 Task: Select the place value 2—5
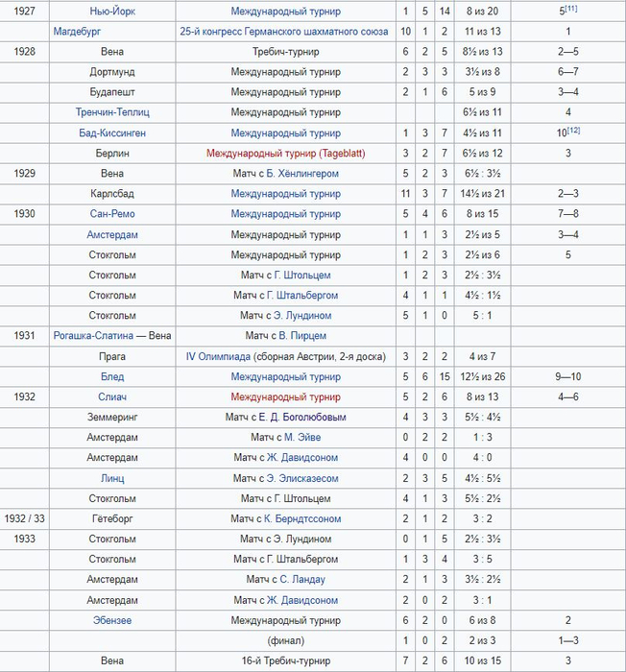pos(568,52)
